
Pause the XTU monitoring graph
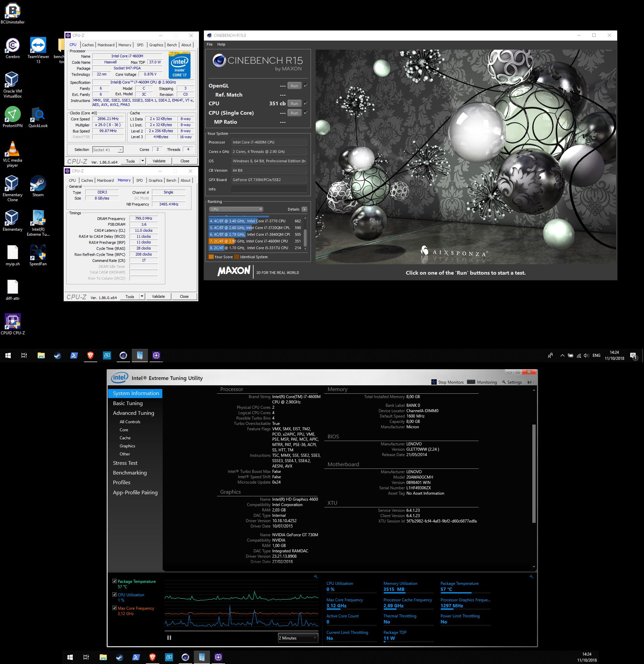pyautogui.click(x=169, y=638)
